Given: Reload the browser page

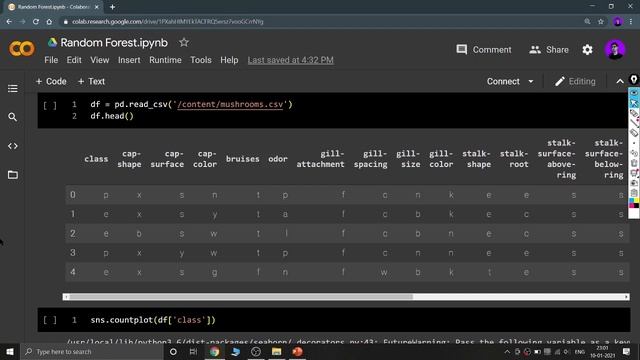Looking at the screenshot, I should [x=36, y=22].
